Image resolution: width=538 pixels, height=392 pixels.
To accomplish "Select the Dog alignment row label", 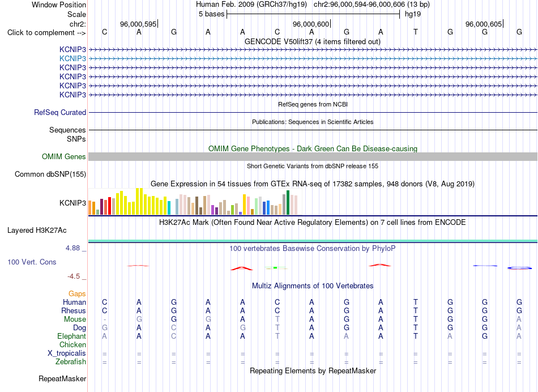I will click(79, 328).
